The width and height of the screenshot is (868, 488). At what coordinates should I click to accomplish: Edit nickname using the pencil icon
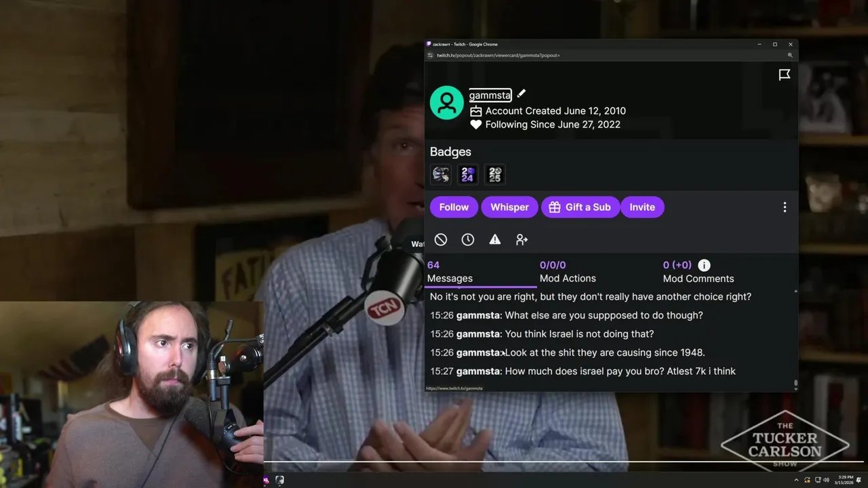(x=521, y=94)
